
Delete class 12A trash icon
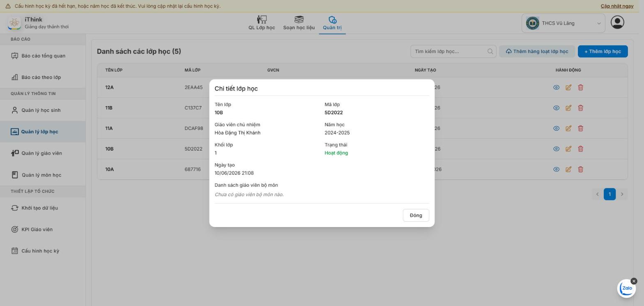coord(580,87)
